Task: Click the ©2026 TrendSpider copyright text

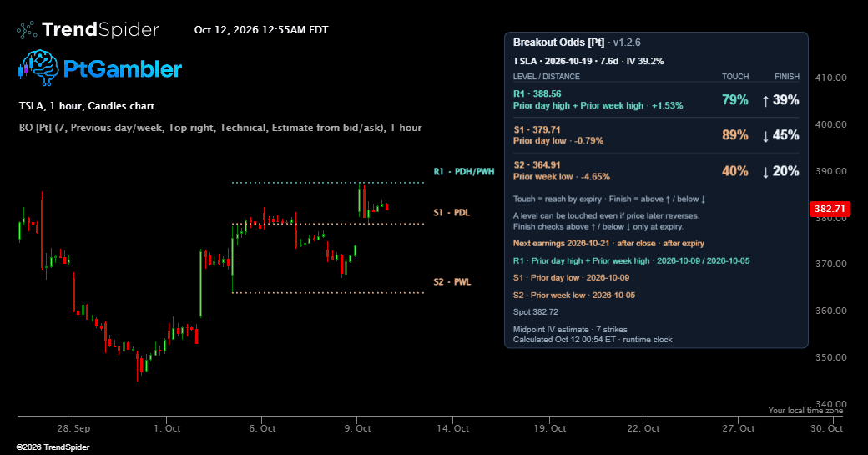Action: [53, 447]
